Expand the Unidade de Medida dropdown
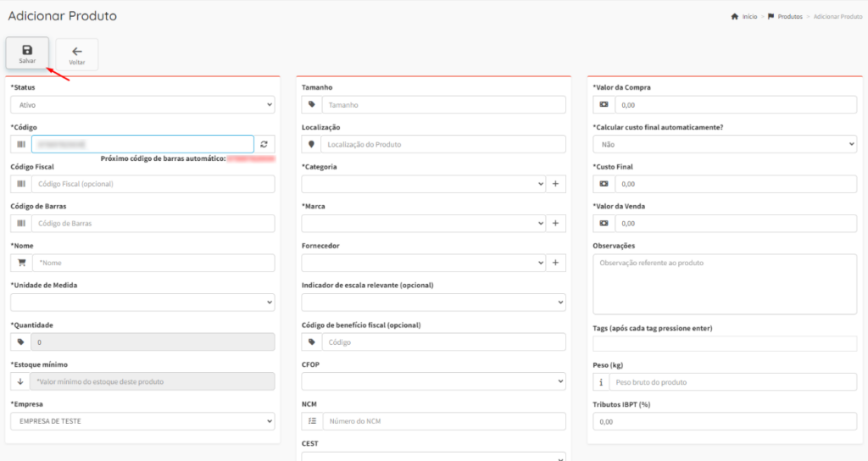 click(x=142, y=303)
